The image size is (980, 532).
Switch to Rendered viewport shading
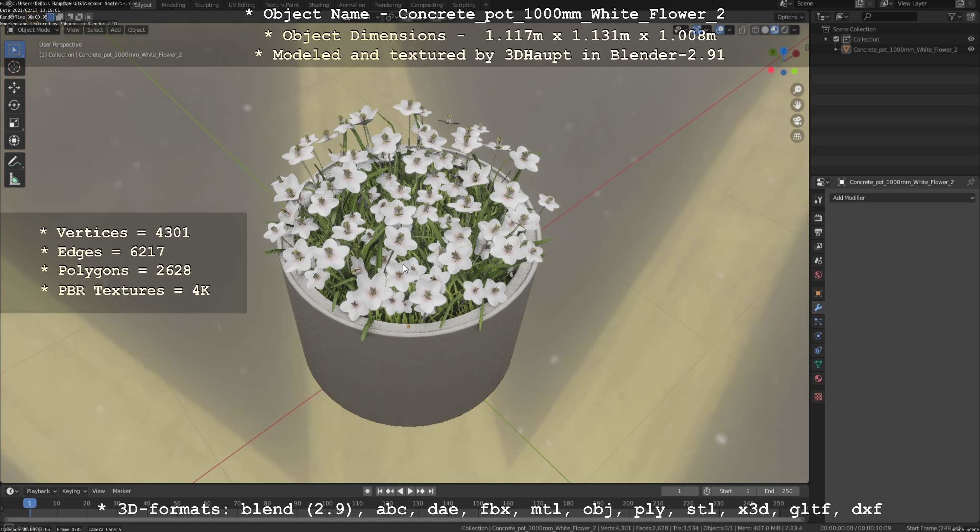785,30
